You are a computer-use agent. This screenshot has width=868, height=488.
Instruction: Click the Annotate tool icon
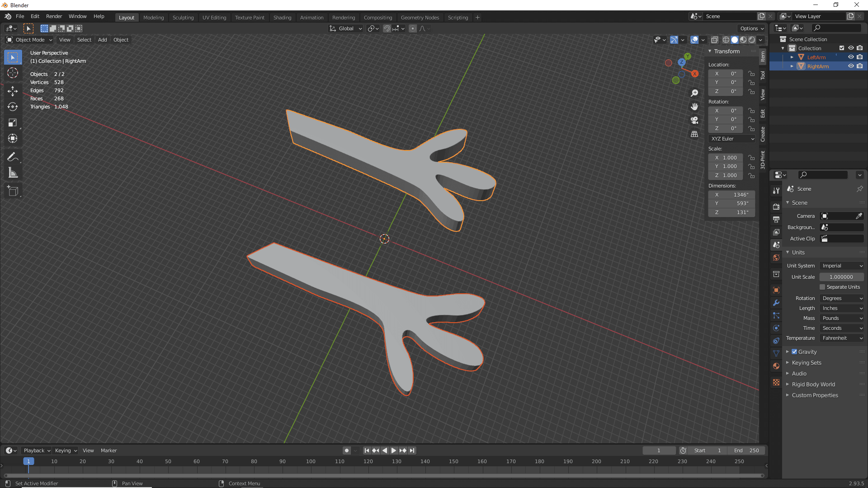[13, 157]
